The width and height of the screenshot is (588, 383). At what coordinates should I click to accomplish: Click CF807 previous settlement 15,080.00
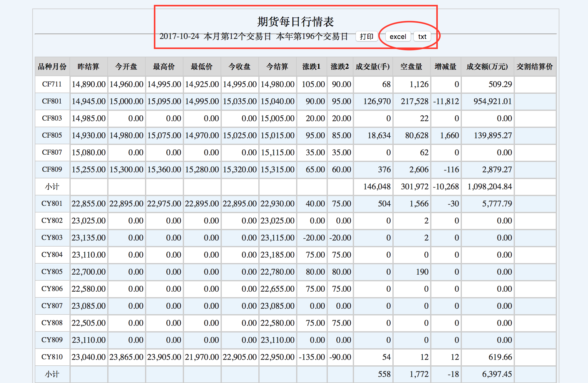click(x=89, y=152)
